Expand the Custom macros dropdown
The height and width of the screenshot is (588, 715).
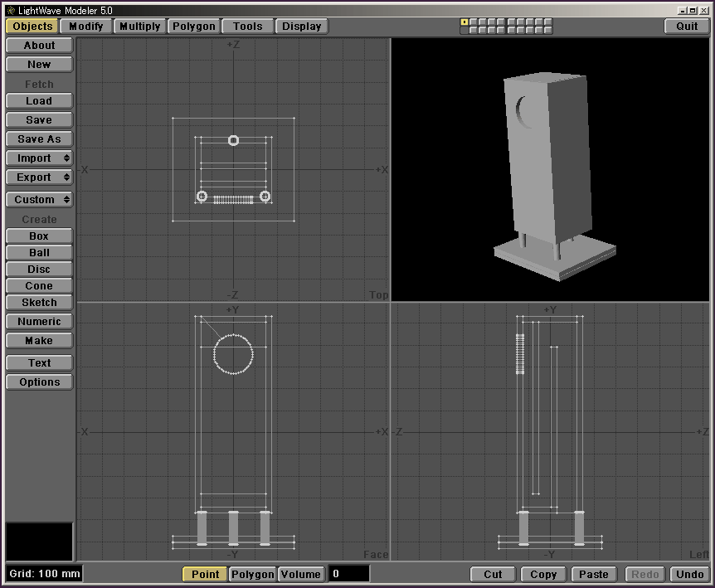pos(39,200)
